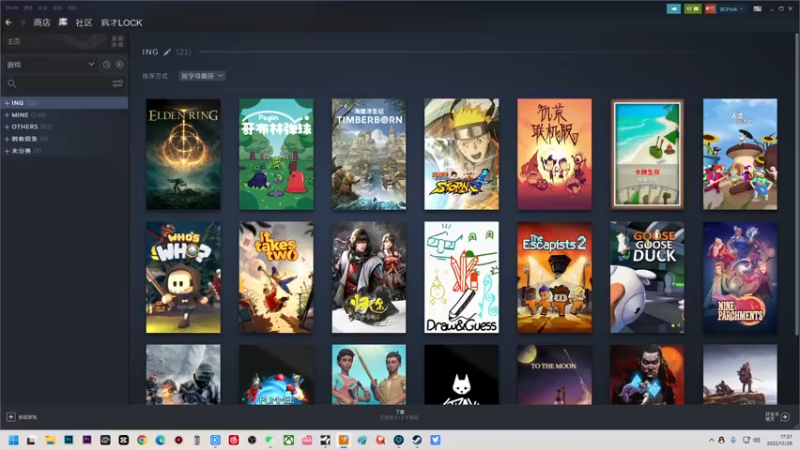
Task: Click the library vertical scrollbar
Action: pyautogui.click(x=796, y=184)
